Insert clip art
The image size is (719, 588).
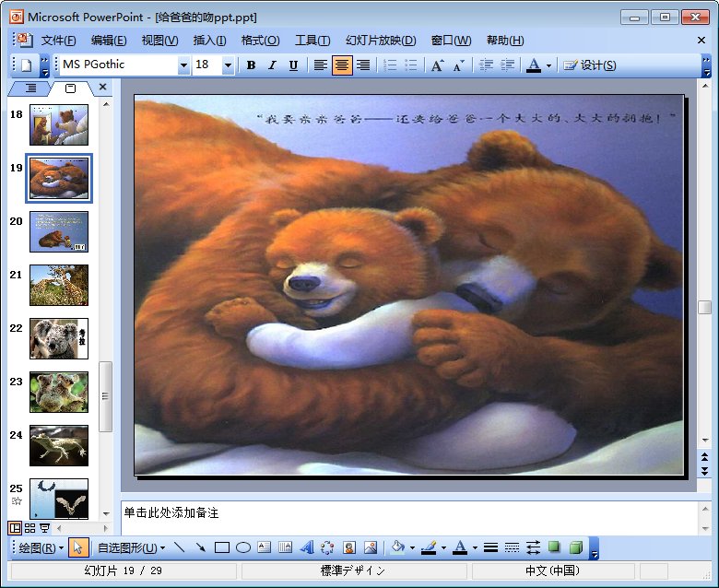(x=349, y=547)
